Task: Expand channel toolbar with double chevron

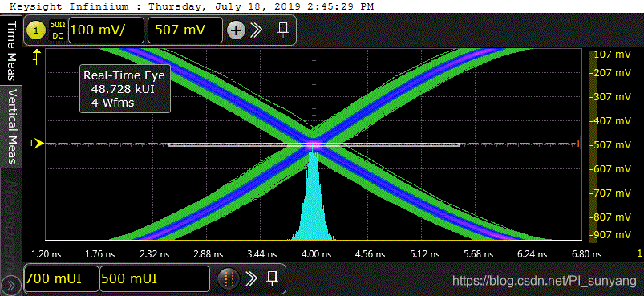Action: (x=257, y=30)
